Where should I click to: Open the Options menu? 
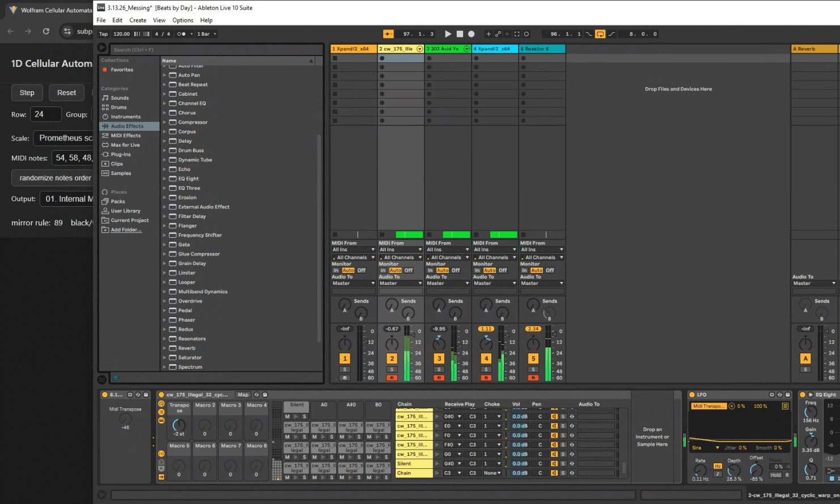[183, 20]
